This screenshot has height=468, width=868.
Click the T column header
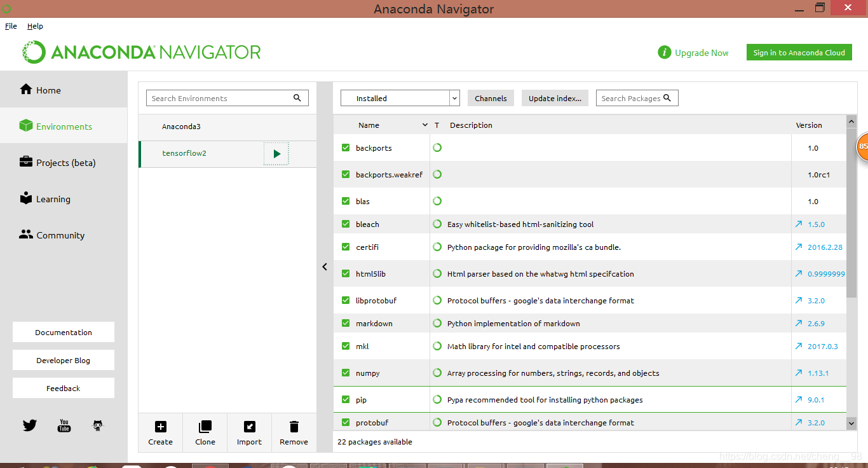(437, 125)
